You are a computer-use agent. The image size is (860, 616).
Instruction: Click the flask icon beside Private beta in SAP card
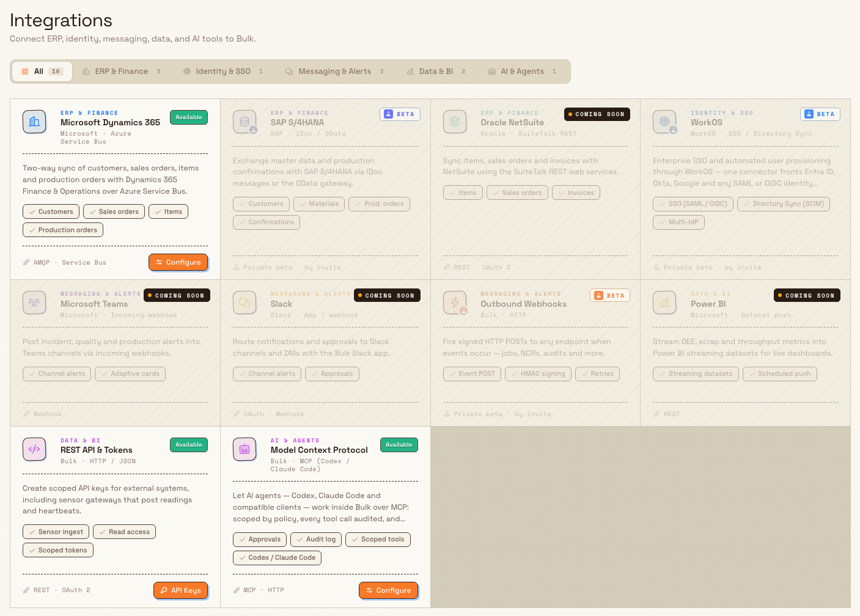point(237,268)
